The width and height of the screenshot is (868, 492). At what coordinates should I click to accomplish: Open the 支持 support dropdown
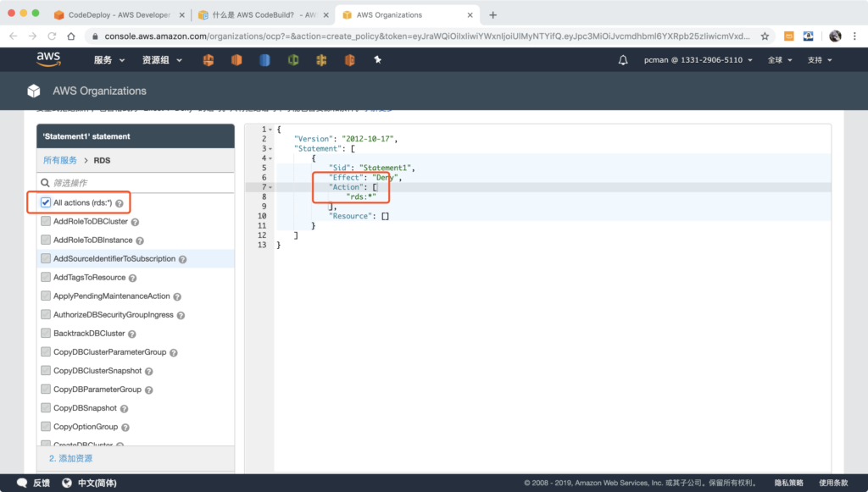click(x=820, y=60)
